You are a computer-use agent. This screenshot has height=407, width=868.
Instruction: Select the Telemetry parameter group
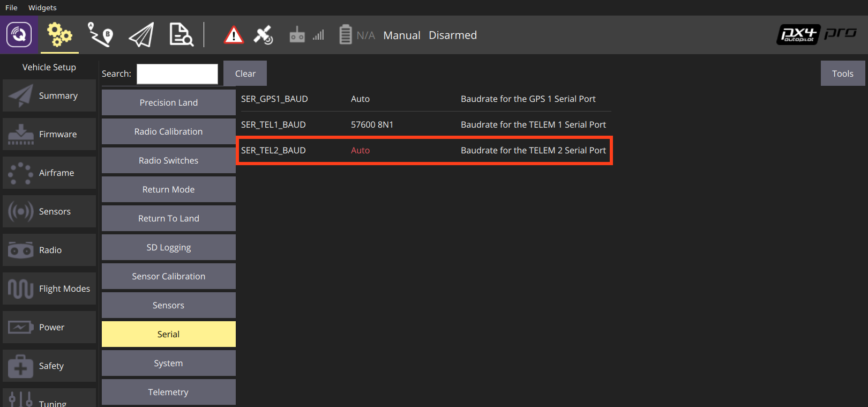[x=168, y=392]
